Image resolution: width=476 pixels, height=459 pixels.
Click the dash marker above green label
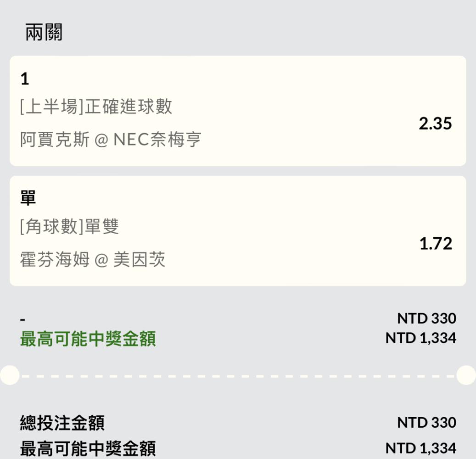[22, 319]
